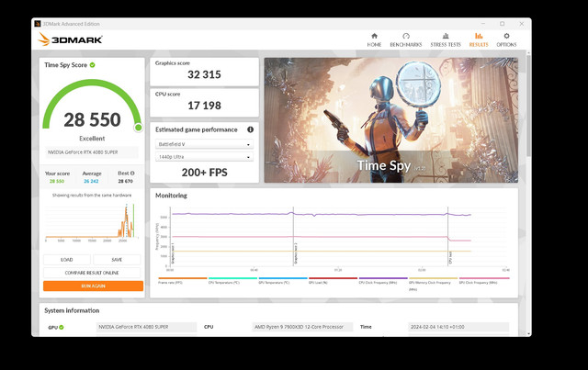Open the Benchmarks gauge icon
The height and width of the screenshot is (370, 588).
(x=406, y=36)
